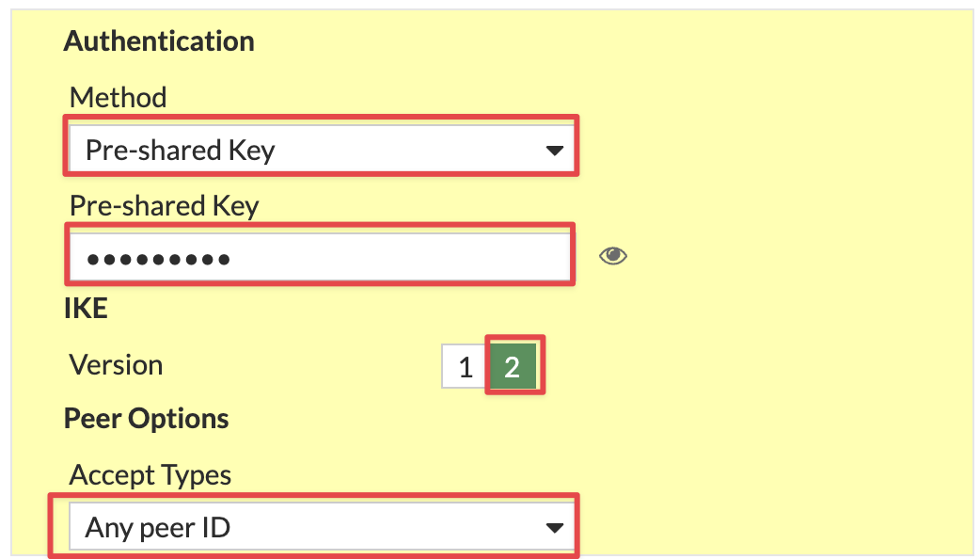The height and width of the screenshot is (559, 980).
Task: Expand the Accept Types dropdown arrow
Action: click(x=554, y=528)
